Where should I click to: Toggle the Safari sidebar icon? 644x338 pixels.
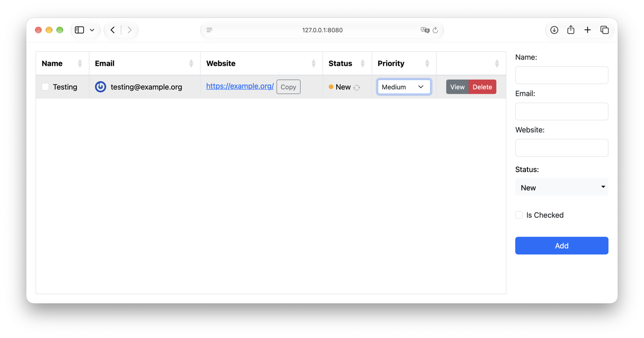click(x=79, y=30)
